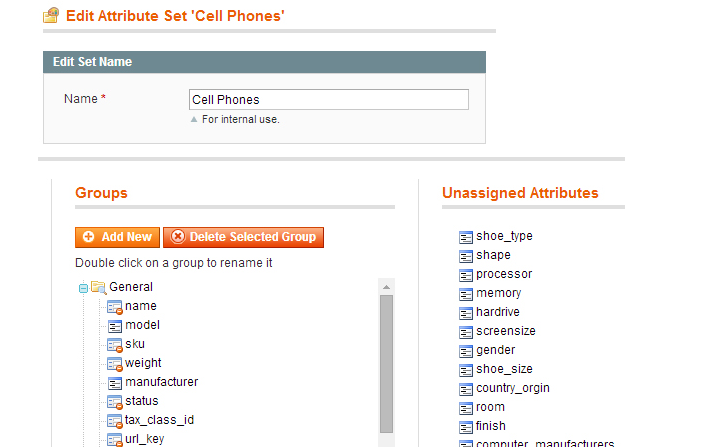Click the attribute icon beside 'sku'

[x=115, y=345]
